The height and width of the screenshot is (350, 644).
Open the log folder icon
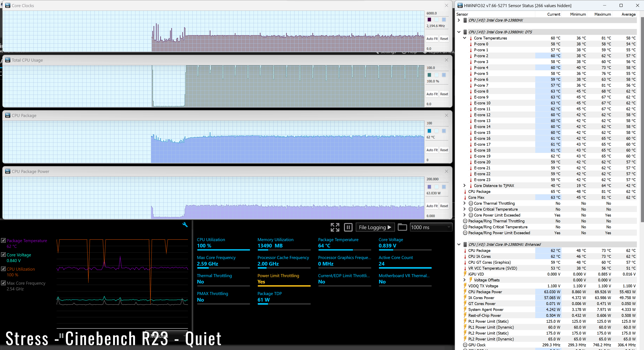402,227
